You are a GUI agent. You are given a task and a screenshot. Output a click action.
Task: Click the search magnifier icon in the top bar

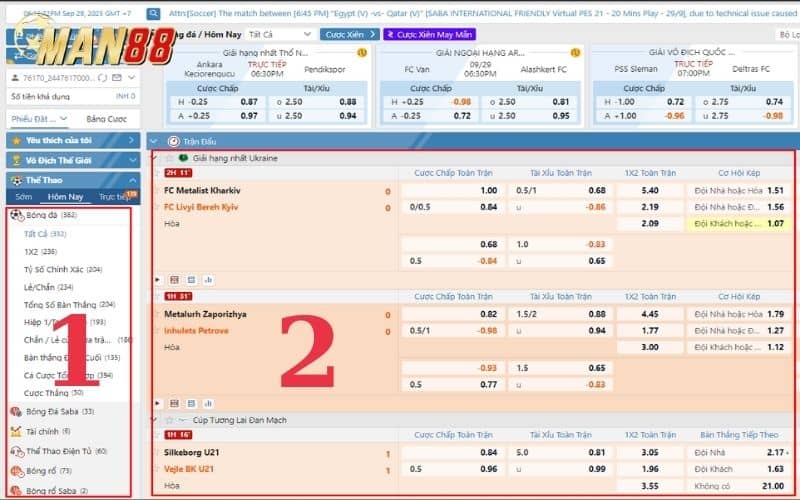coord(152,14)
